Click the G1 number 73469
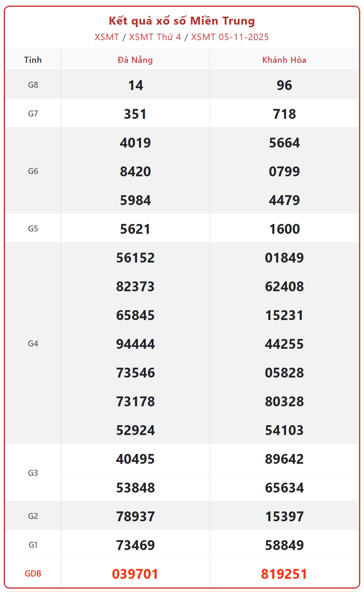 135,545
